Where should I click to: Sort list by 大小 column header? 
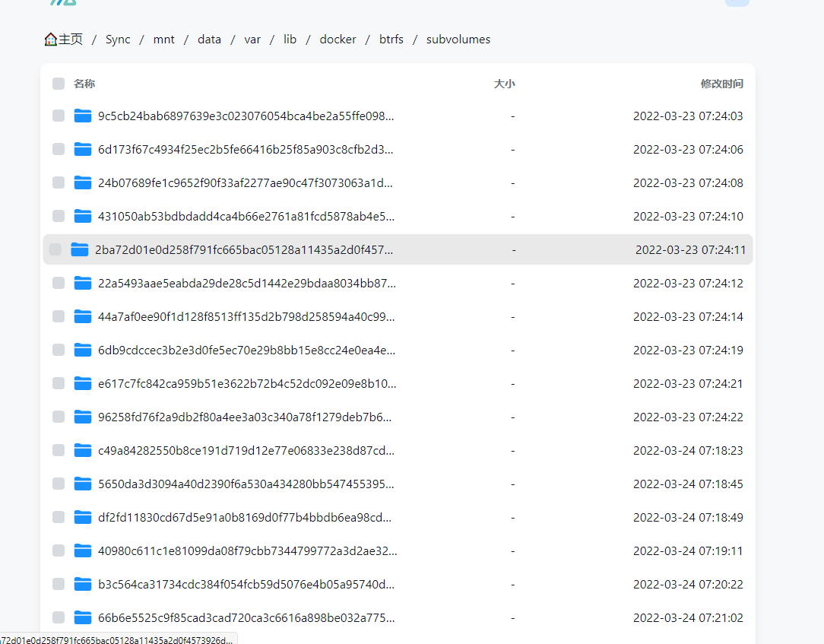point(504,84)
